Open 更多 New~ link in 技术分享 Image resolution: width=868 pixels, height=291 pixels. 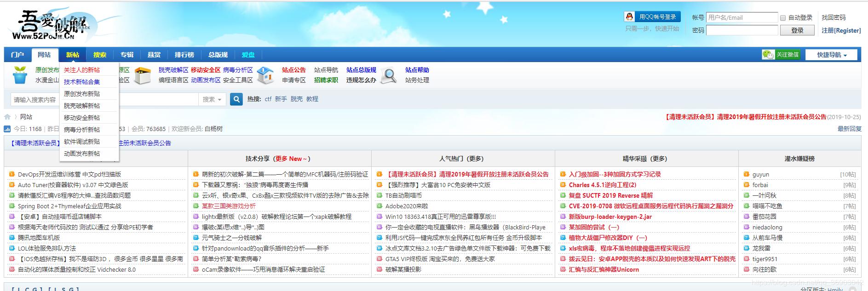[292, 159]
